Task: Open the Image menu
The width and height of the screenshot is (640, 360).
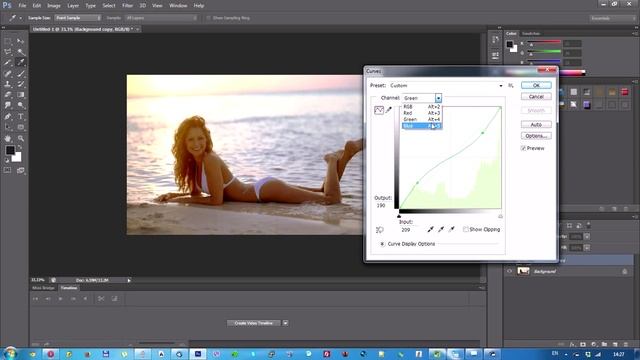Action: click(53, 6)
